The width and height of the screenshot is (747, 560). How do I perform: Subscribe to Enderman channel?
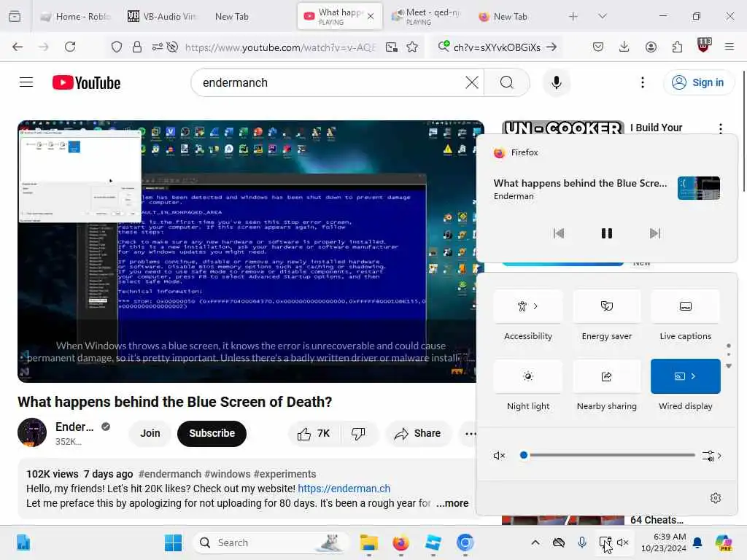(x=212, y=433)
